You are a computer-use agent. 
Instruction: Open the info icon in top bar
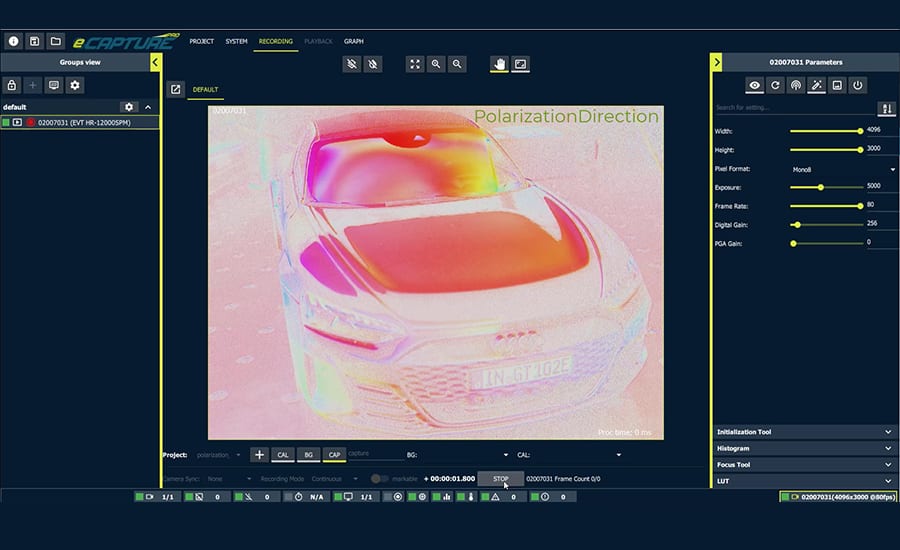coord(14,41)
